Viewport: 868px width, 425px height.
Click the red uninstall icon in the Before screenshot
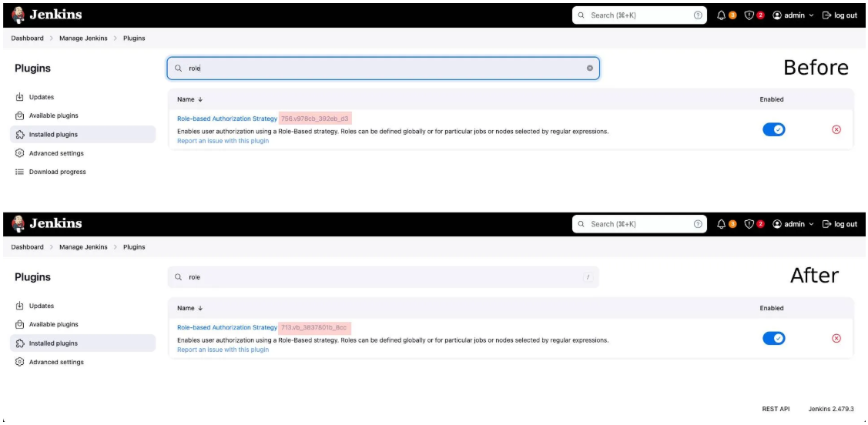836,129
